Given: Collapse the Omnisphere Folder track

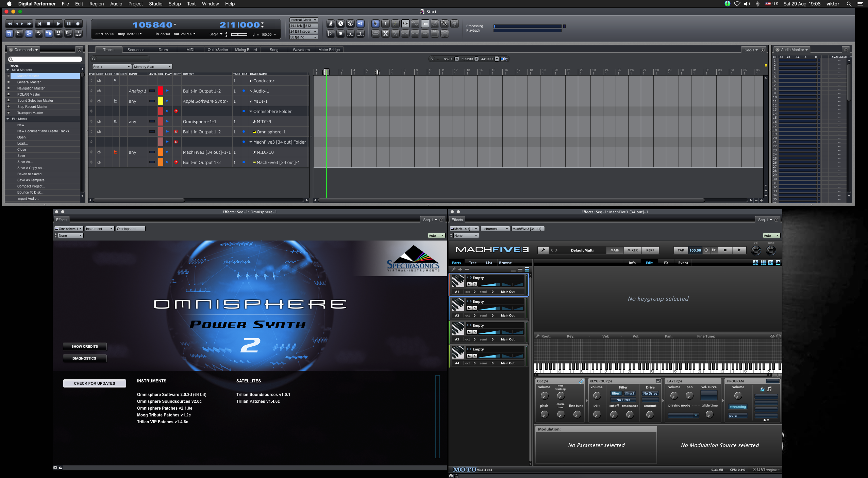Looking at the screenshot, I should (x=251, y=111).
